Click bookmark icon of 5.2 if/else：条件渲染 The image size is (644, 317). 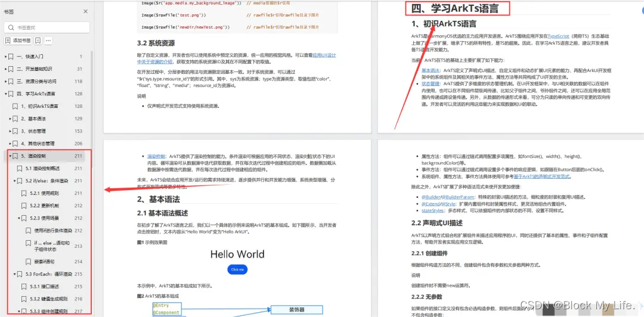point(19,181)
